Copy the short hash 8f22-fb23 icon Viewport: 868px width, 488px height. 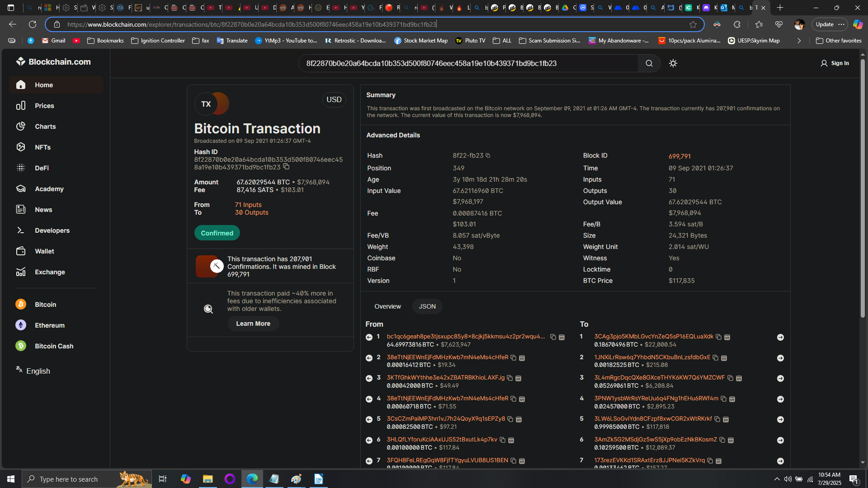tap(488, 155)
